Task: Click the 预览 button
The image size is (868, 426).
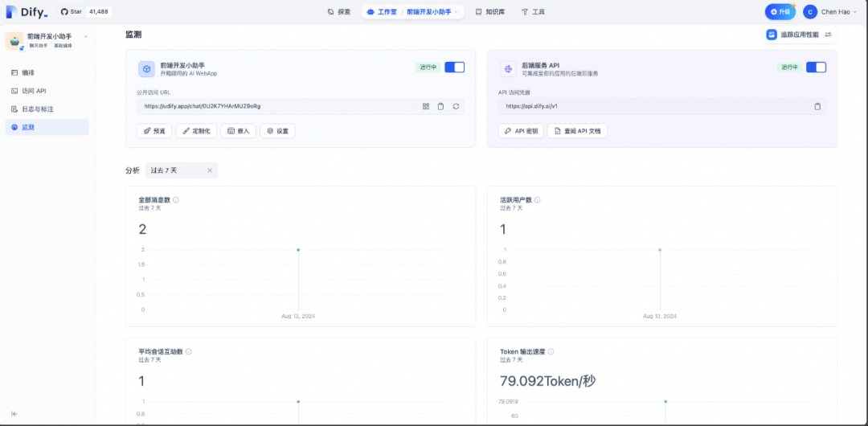Action: coord(154,131)
